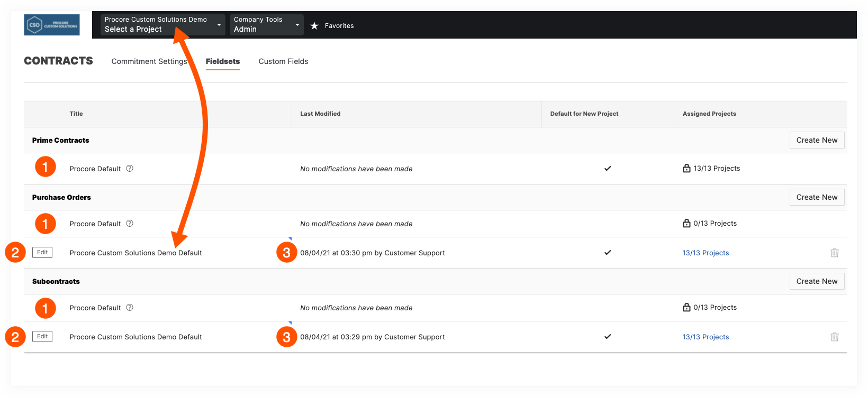Click the Subcontracts section heading
Viewport: 868px width, 397px height.
[56, 281]
